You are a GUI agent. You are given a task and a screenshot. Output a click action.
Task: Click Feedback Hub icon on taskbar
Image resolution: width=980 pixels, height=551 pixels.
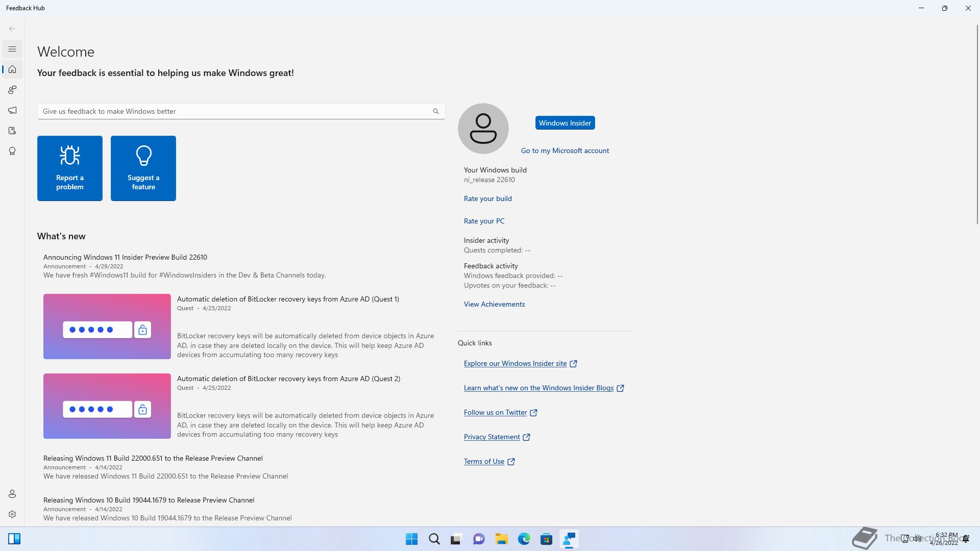click(x=569, y=539)
